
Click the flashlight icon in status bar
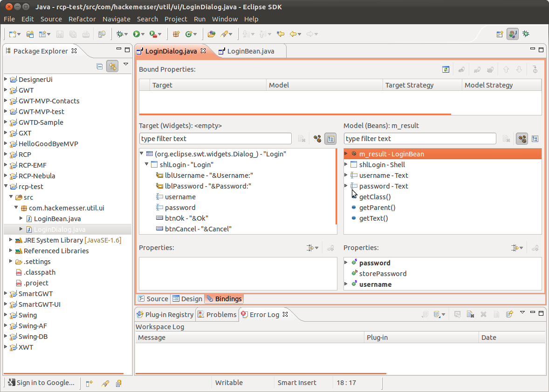tap(105, 384)
